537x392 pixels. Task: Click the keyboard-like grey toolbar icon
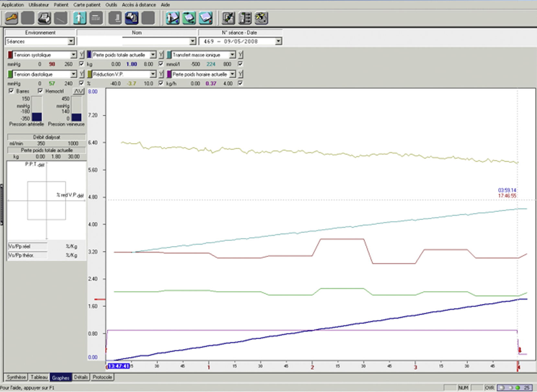(96, 18)
